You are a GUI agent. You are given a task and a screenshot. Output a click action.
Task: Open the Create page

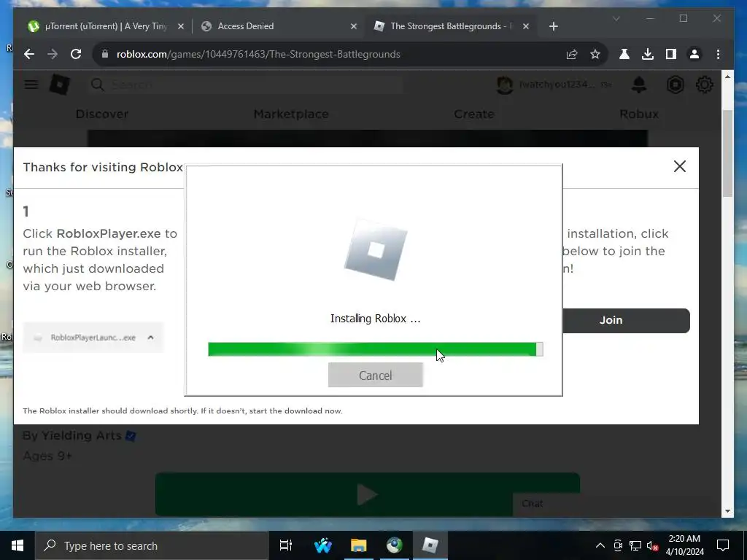[x=474, y=114]
